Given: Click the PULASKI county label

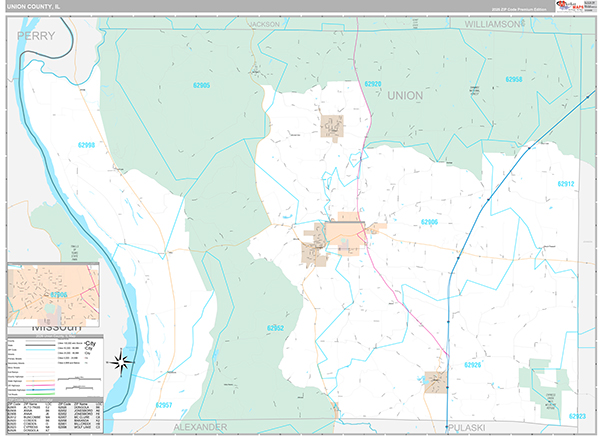Looking at the screenshot, I should click(470, 426).
